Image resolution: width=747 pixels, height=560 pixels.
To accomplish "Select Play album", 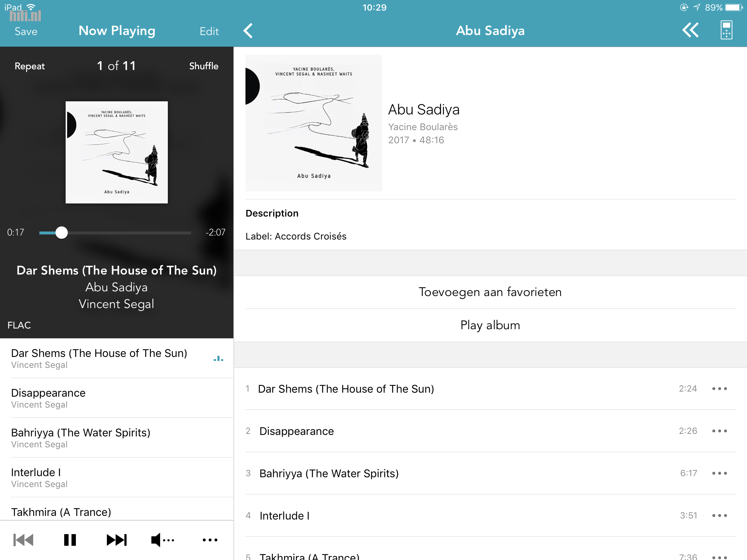I will tap(490, 325).
